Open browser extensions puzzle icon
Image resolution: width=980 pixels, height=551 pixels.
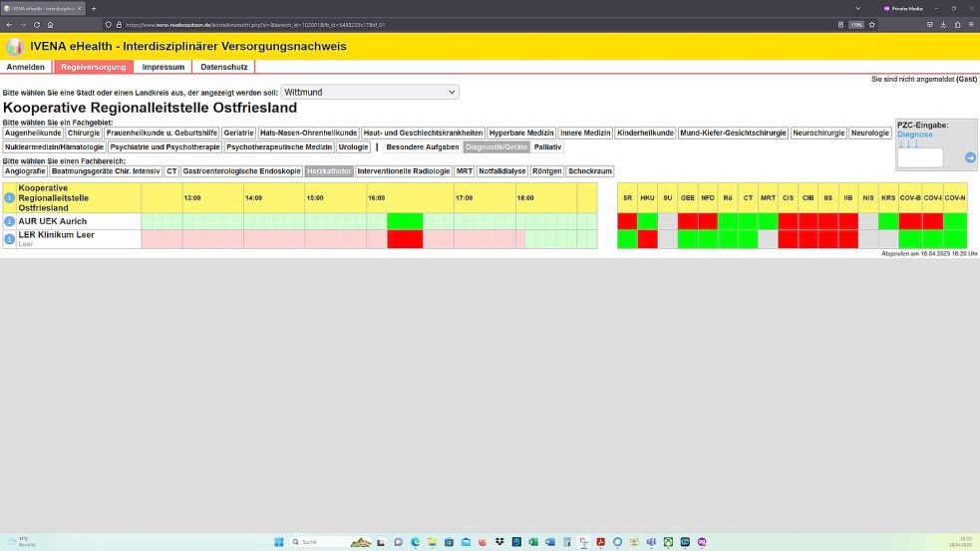[957, 25]
